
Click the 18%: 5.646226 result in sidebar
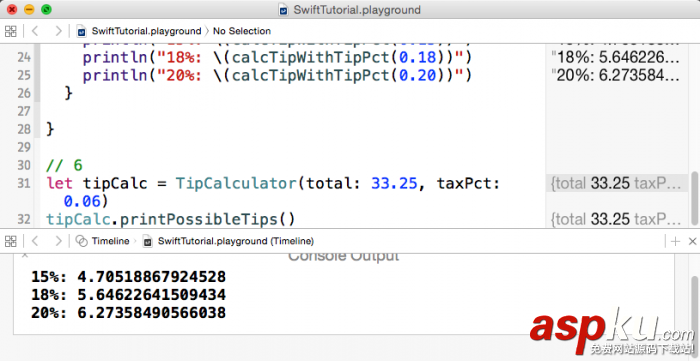617,57
